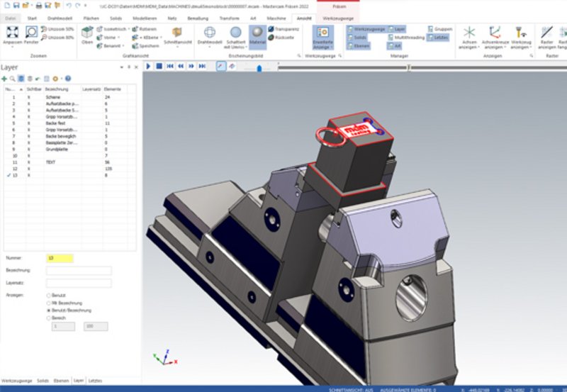The width and height of the screenshot is (567, 392).
Task: Enable Drahtmodell wireframe display
Action: tap(210, 34)
